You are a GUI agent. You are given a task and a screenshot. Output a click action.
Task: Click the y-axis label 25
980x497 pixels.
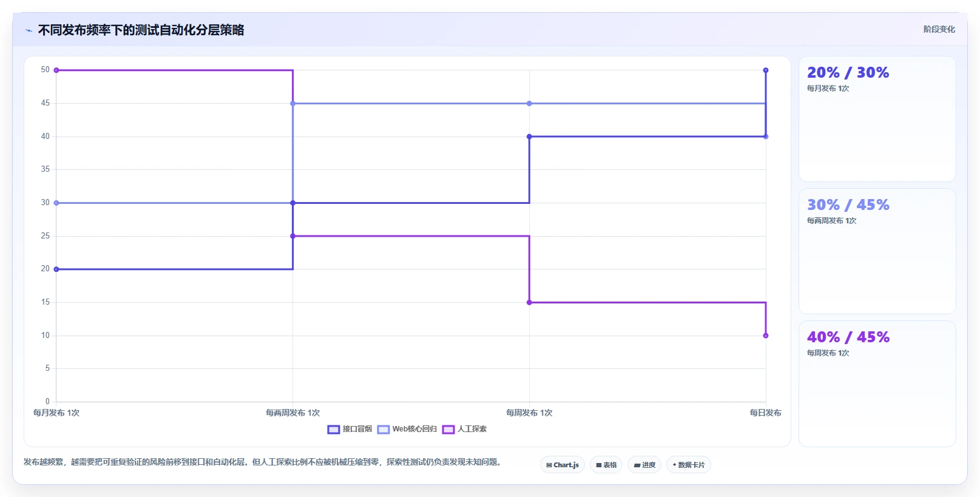[46, 236]
